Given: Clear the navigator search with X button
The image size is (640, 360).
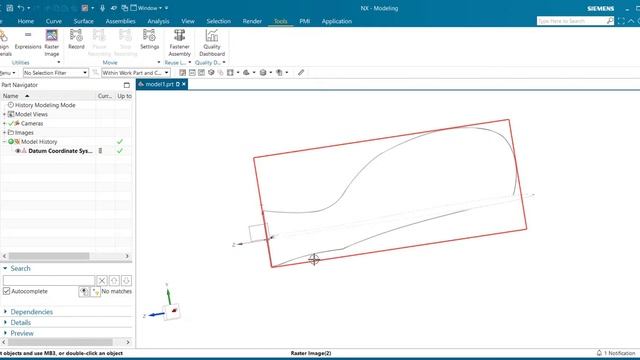Looking at the screenshot, I should [x=102, y=280].
